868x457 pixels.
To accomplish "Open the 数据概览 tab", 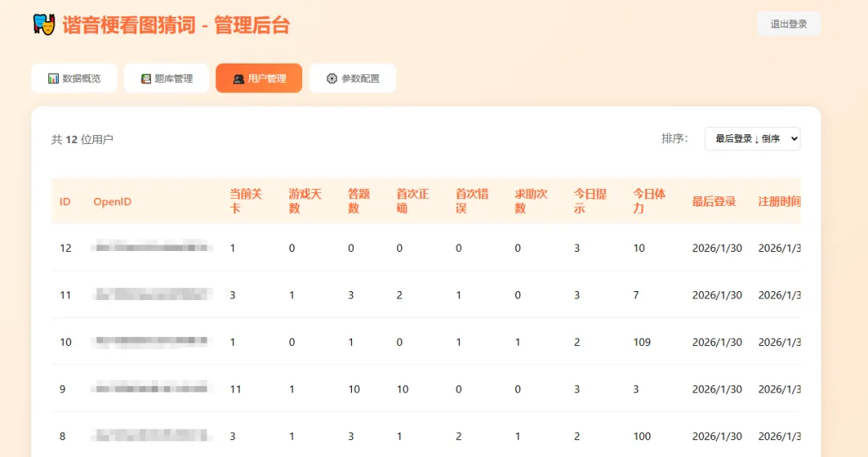I will (74, 78).
